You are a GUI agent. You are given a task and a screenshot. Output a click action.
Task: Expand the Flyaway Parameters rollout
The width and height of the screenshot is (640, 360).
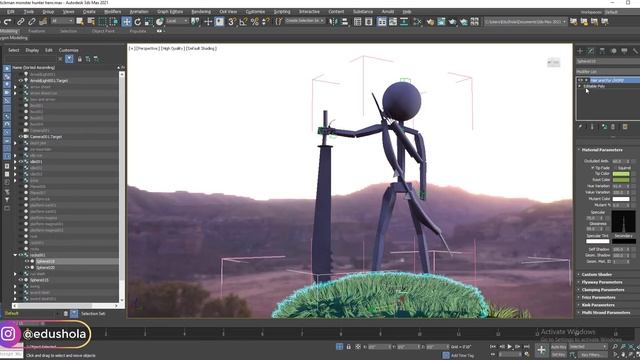tap(602, 282)
